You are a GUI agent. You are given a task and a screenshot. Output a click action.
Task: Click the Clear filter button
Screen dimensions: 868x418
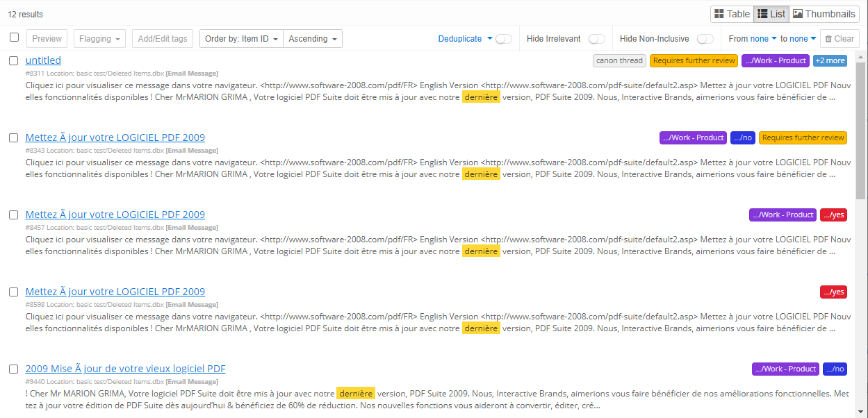pos(840,38)
